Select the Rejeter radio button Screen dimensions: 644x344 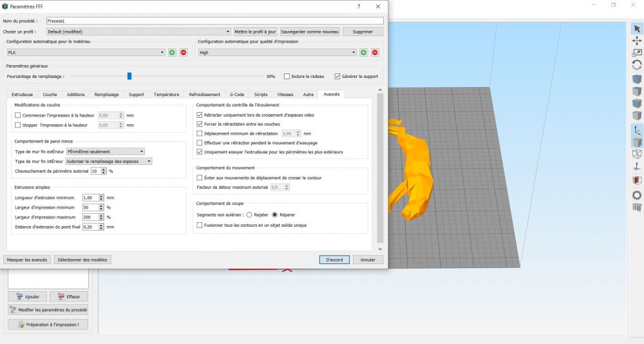pos(249,215)
